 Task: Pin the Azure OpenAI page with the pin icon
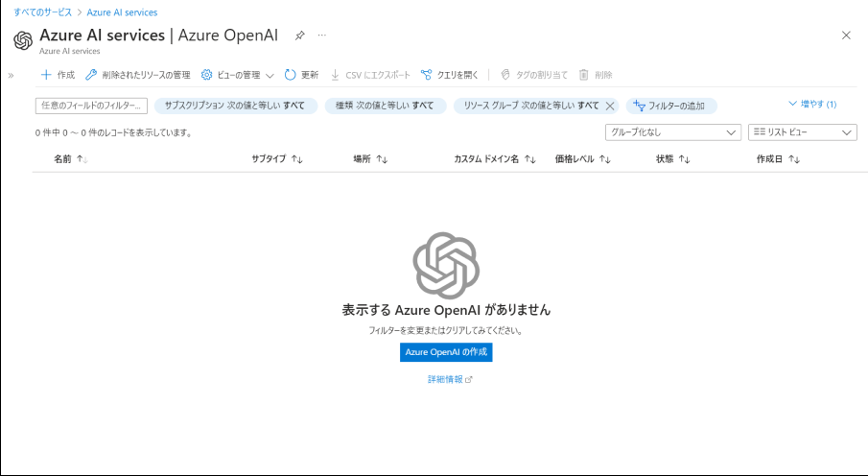[299, 36]
